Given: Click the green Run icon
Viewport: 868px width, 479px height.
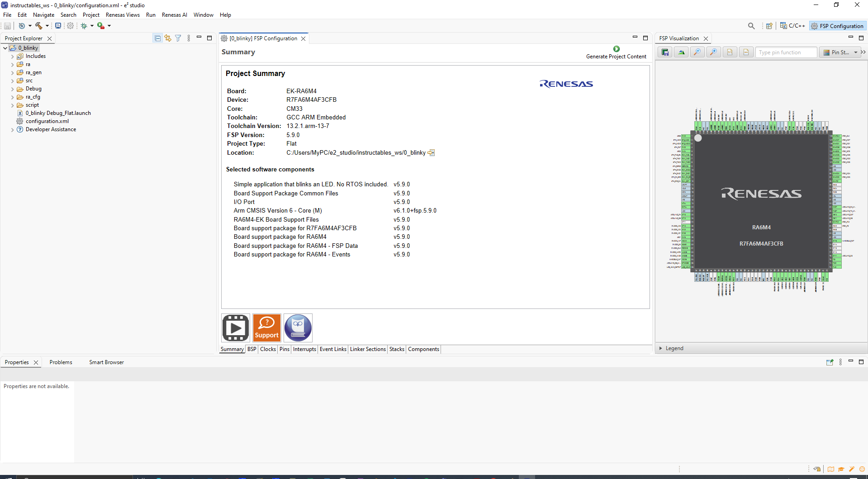Looking at the screenshot, I should (x=100, y=26).
